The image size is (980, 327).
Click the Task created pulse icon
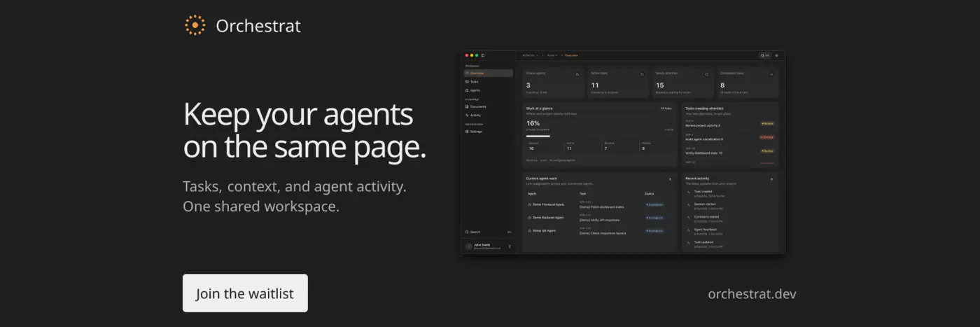point(688,192)
